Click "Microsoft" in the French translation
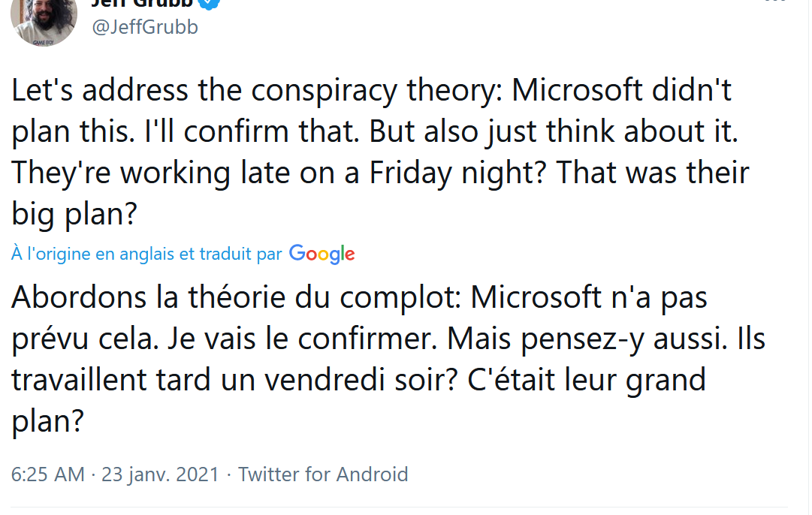Screen dimensions: 812x515 pos(536,297)
